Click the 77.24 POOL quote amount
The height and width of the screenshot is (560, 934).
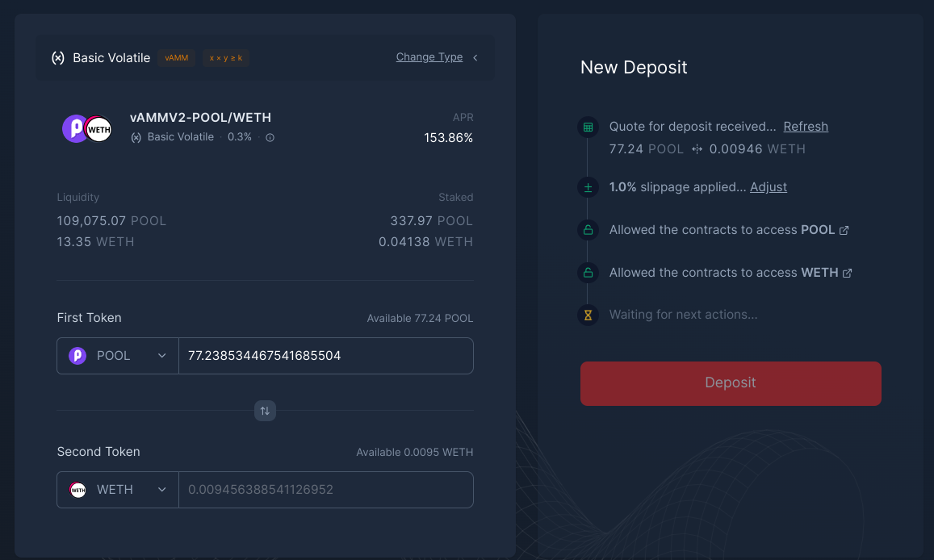647,149
